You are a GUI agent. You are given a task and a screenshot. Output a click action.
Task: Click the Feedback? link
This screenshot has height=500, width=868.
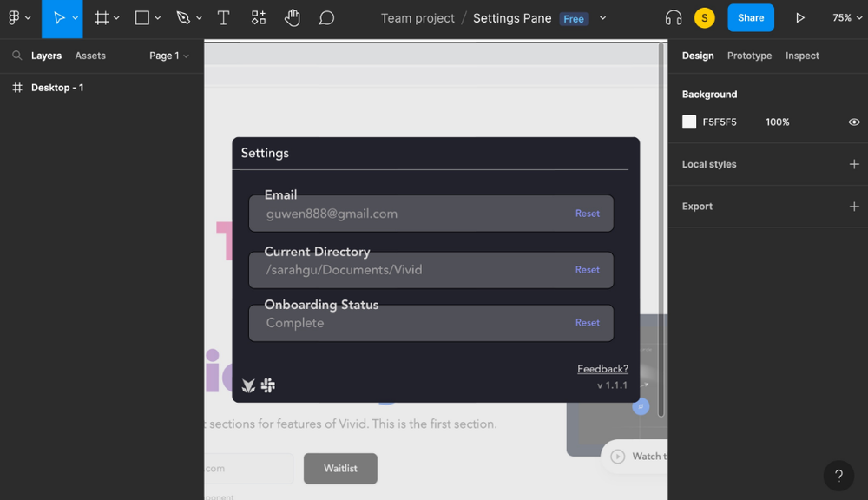pyautogui.click(x=602, y=369)
